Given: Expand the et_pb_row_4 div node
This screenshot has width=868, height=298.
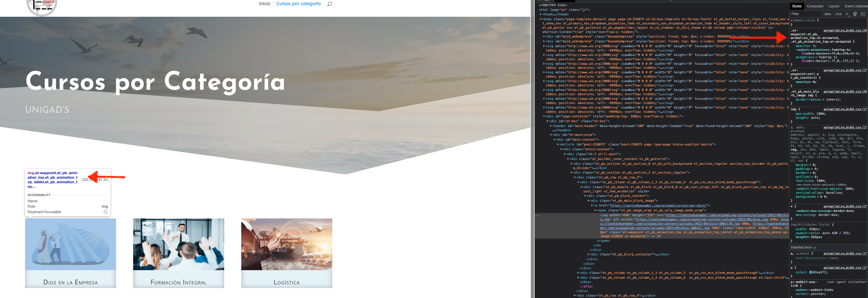Looking at the screenshot, I should 575,296.
